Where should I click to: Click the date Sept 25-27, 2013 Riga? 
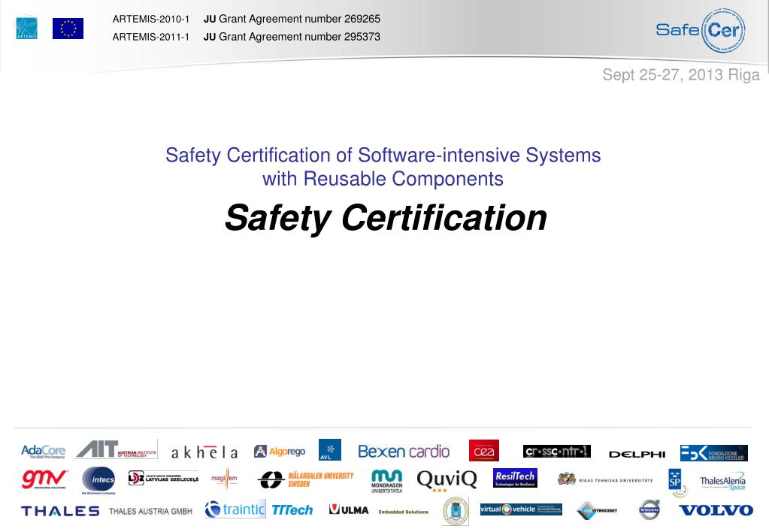[x=681, y=75]
